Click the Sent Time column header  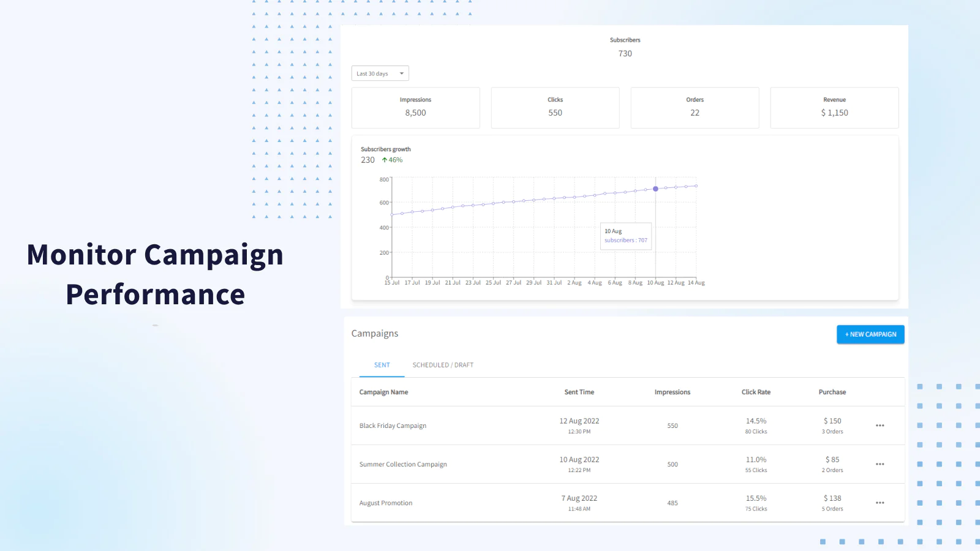pos(579,392)
